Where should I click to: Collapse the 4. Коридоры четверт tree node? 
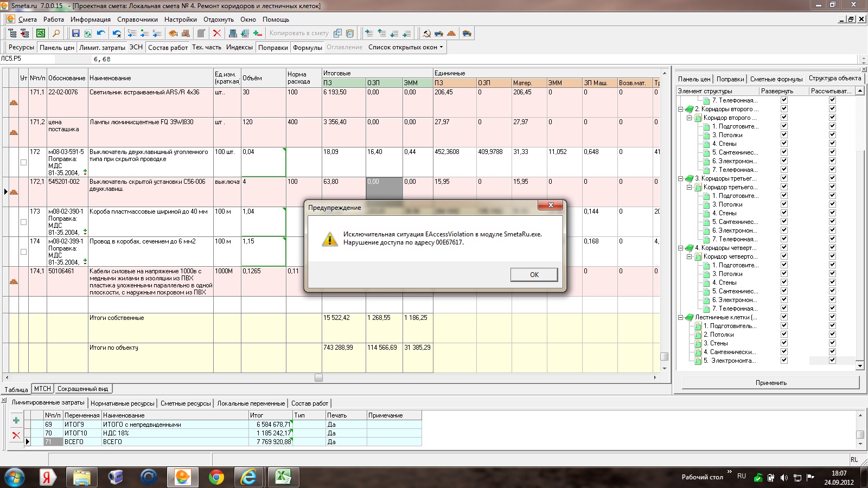point(680,248)
